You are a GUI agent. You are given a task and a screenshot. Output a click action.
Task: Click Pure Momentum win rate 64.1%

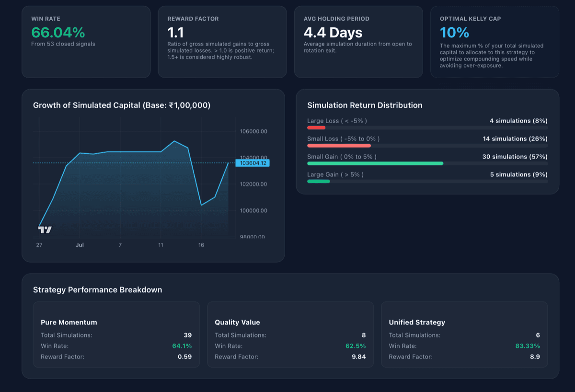click(182, 346)
